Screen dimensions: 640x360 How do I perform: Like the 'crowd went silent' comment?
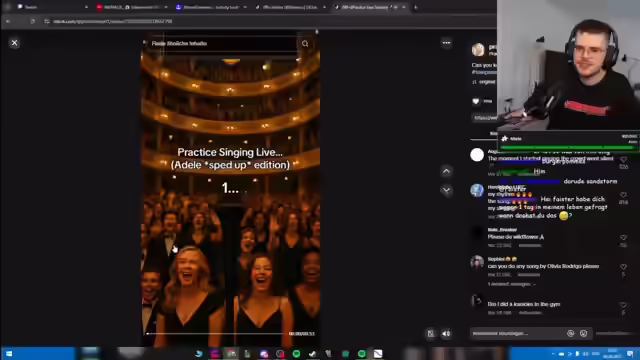point(623,160)
